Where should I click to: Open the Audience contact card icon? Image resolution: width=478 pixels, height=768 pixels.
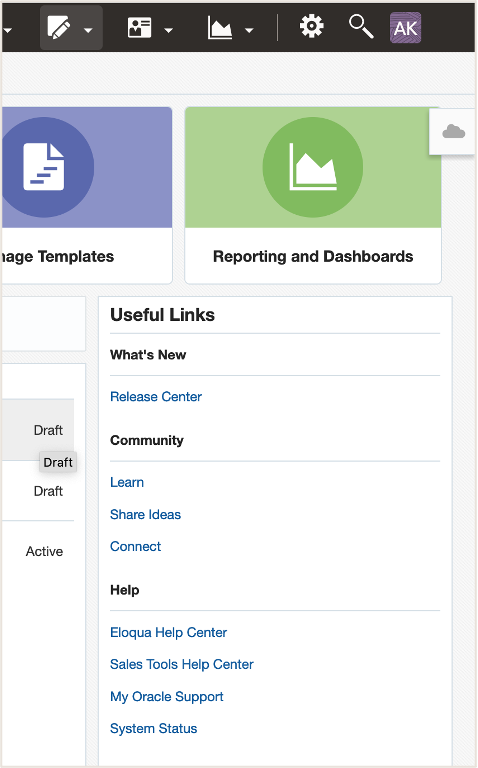tap(140, 27)
